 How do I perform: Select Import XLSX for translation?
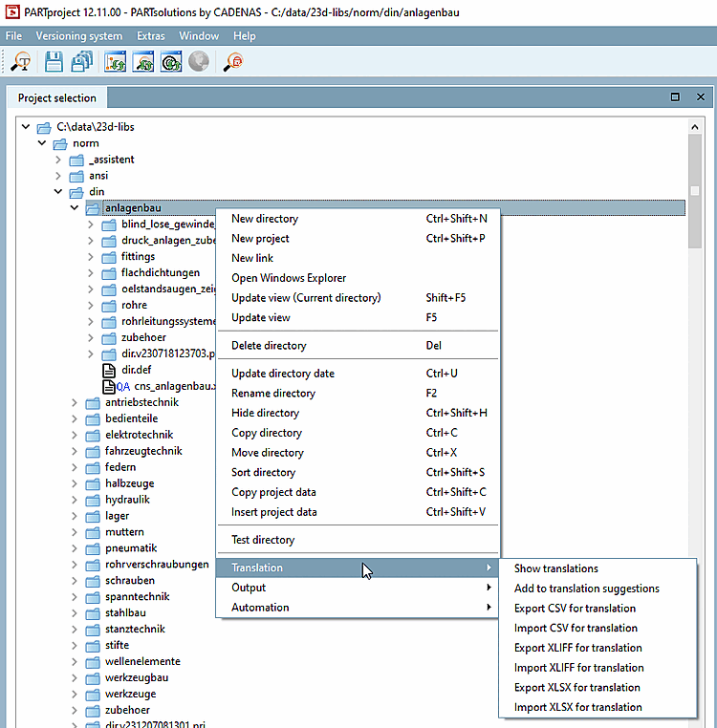click(x=597, y=707)
